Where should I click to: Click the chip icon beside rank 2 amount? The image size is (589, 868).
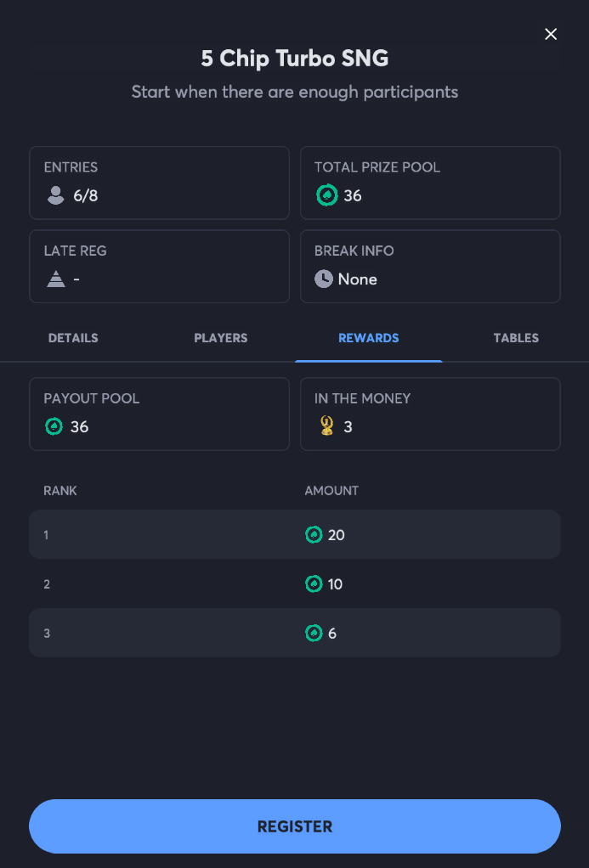[x=314, y=584]
